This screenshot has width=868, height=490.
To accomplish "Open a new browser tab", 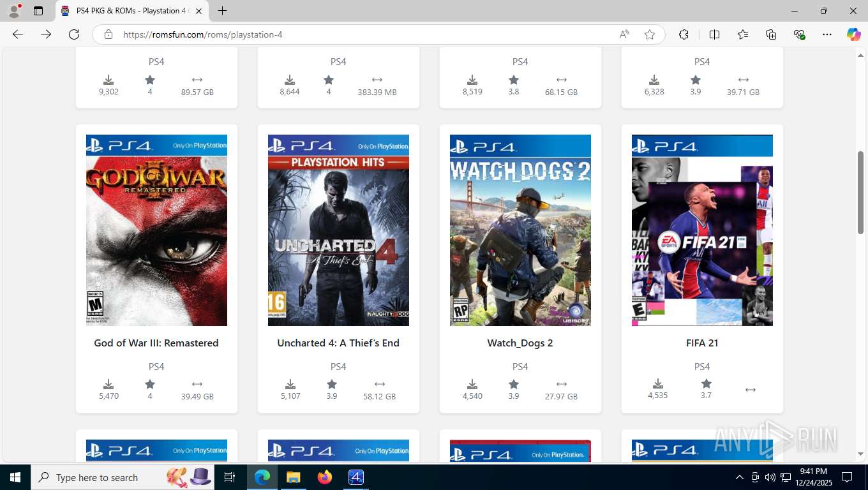I will [222, 11].
